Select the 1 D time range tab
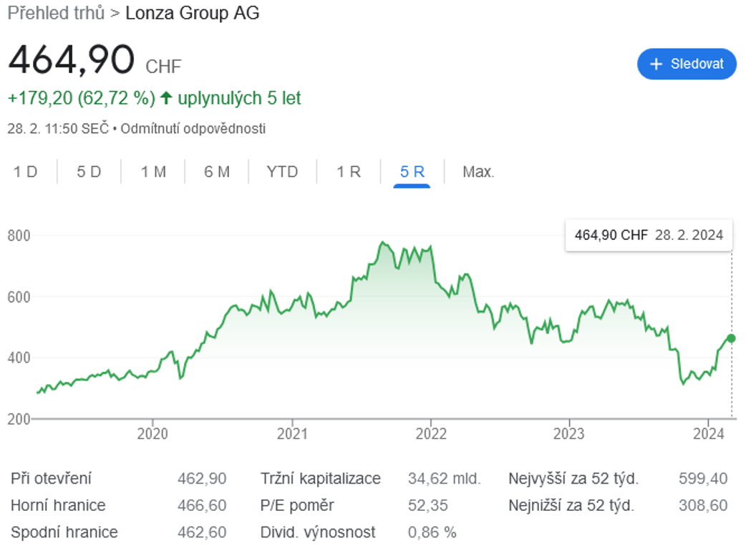 point(26,172)
